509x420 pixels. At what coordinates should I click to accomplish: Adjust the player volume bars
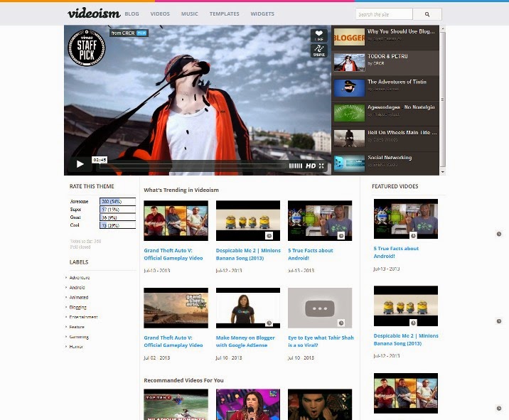[x=296, y=166]
